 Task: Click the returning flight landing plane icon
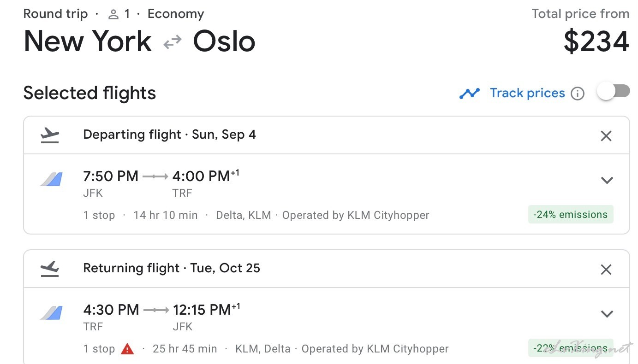point(50,269)
